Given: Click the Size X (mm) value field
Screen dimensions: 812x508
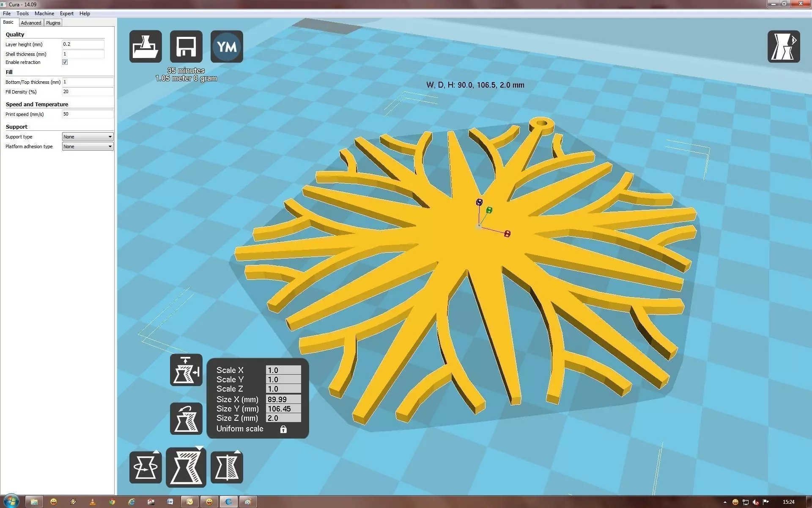Looking at the screenshot, I should (x=283, y=400).
